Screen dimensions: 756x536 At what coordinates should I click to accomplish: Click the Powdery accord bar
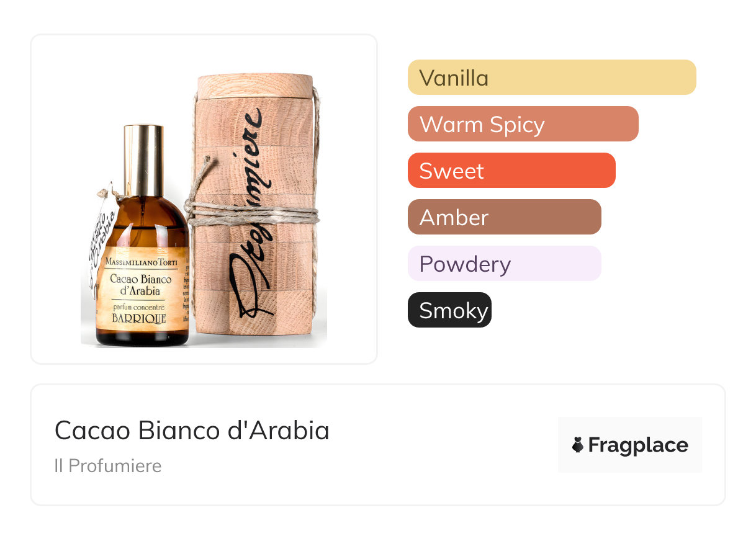[x=504, y=264]
